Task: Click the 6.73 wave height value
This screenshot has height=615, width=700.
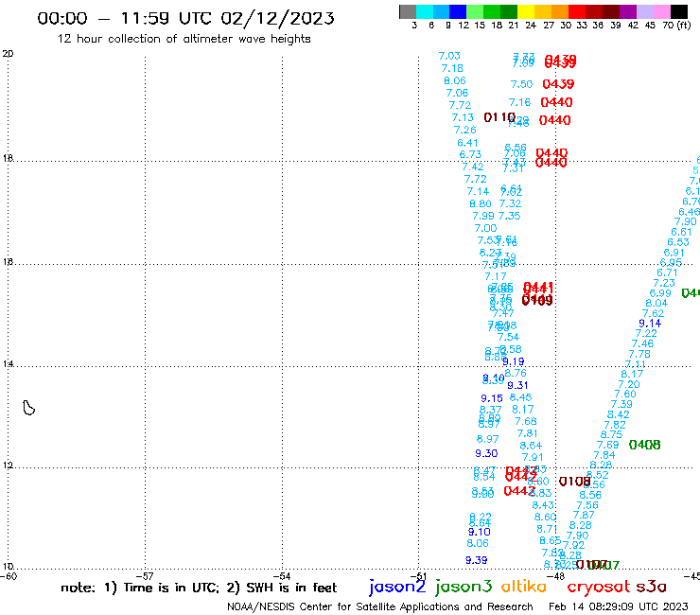Action: tap(470, 154)
